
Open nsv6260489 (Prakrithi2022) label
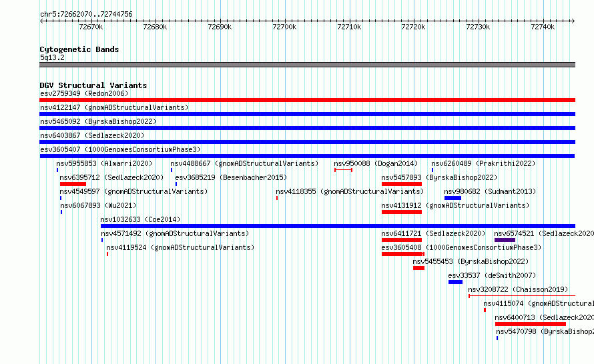[483, 163]
